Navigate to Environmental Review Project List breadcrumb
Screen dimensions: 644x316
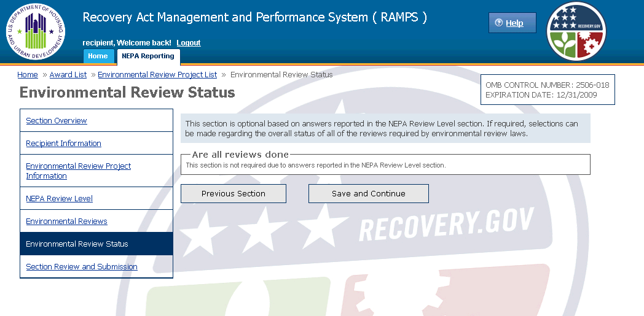(157, 75)
